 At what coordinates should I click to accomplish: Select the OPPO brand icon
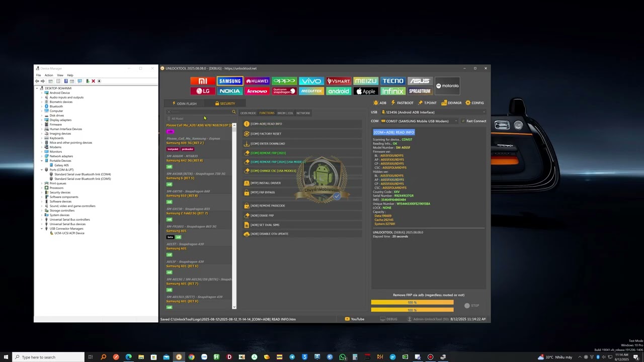pyautogui.click(x=284, y=81)
